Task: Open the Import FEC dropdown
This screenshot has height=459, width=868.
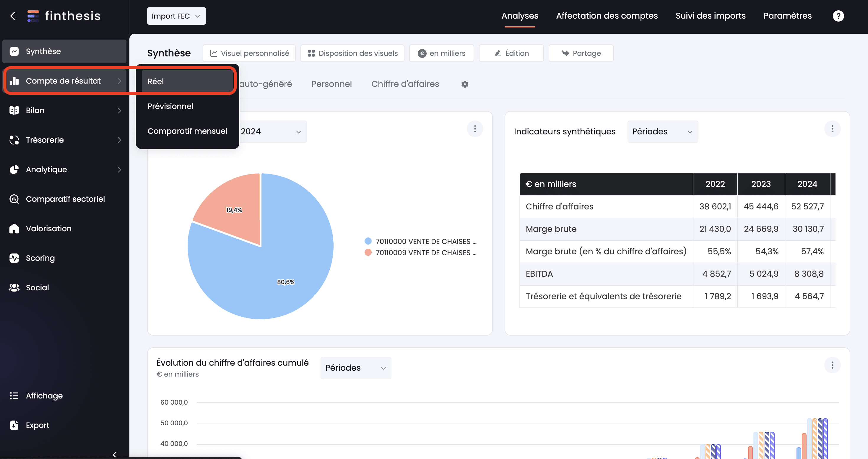Action: (x=176, y=16)
